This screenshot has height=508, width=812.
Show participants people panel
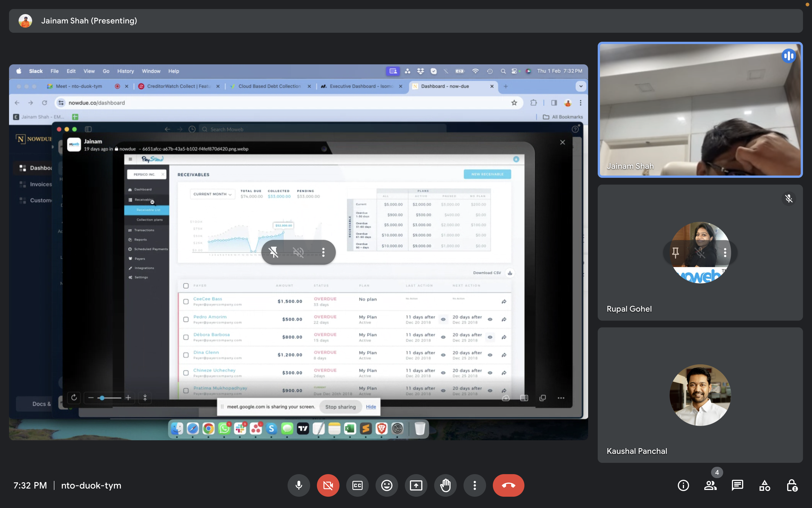(x=710, y=485)
